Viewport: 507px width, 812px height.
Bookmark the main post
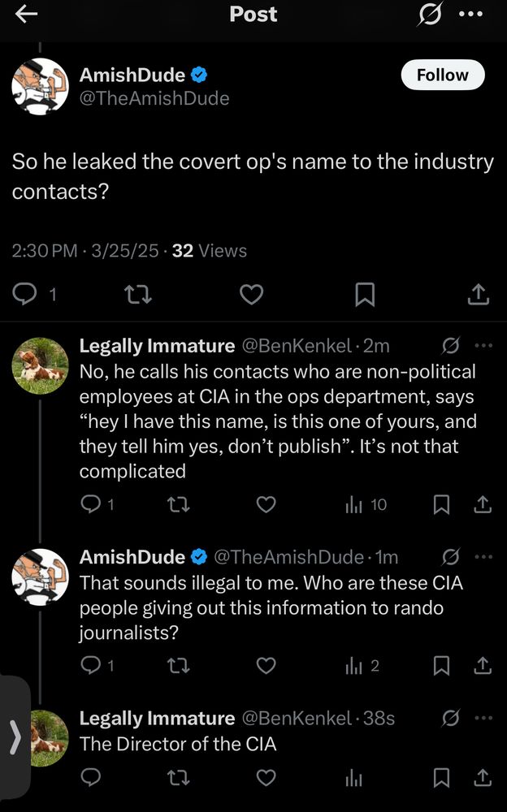pyautogui.click(x=366, y=295)
